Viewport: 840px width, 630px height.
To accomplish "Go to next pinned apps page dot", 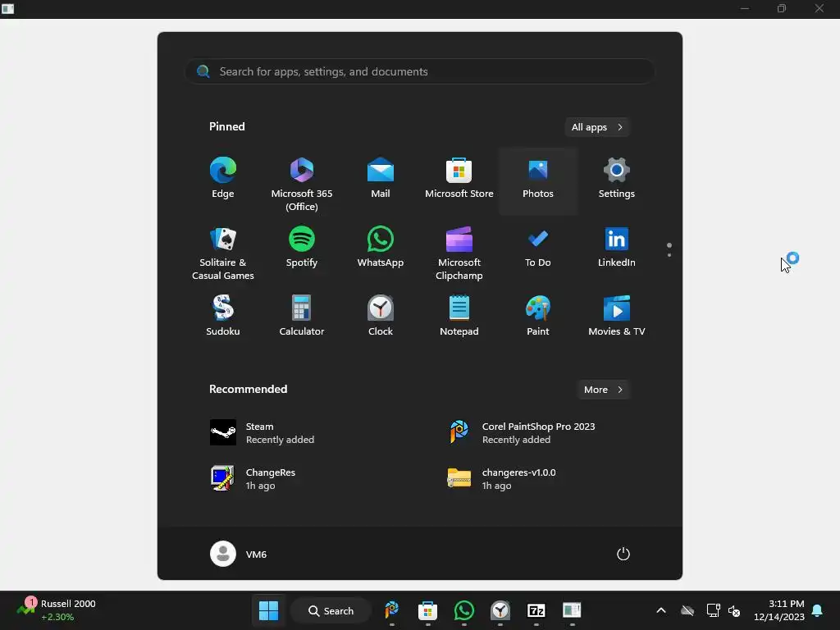I will (669, 255).
